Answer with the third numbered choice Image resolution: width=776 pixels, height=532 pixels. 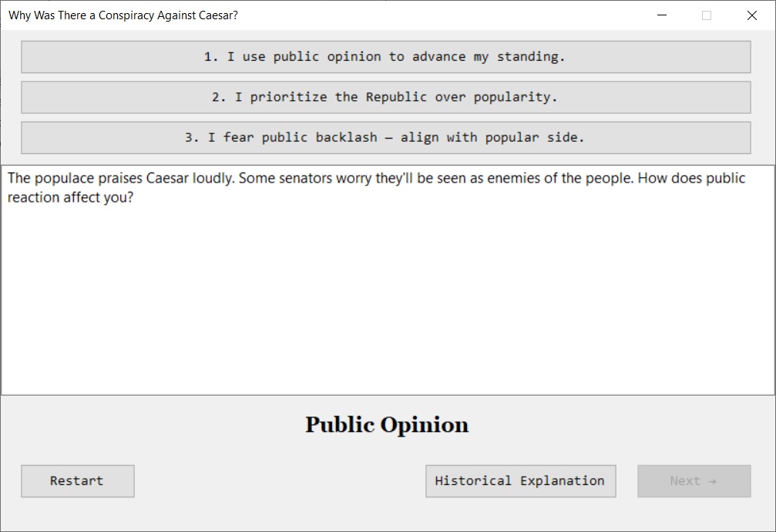point(385,138)
